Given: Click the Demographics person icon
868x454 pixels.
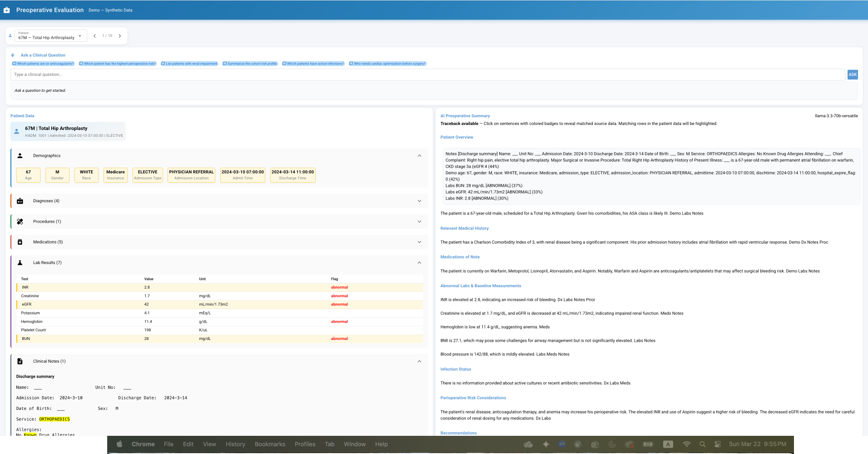Looking at the screenshot, I should point(20,155).
